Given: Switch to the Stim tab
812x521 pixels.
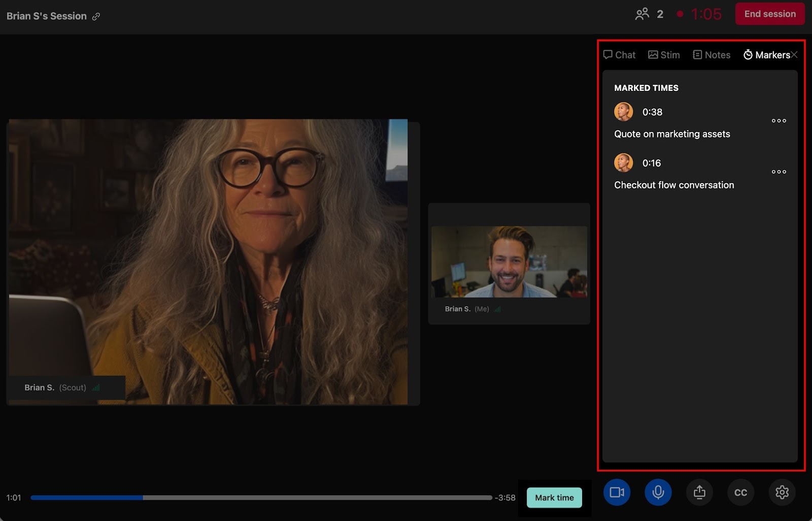Looking at the screenshot, I should coord(664,55).
